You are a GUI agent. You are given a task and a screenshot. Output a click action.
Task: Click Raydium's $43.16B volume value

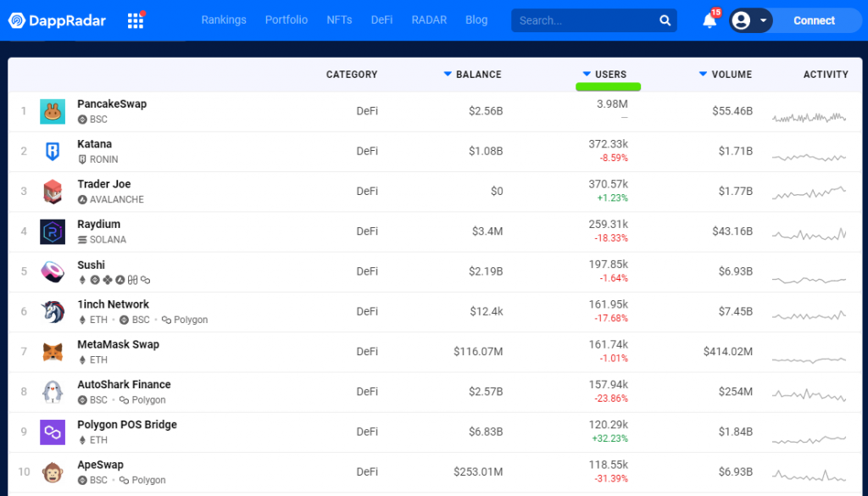(x=732, y=231)
